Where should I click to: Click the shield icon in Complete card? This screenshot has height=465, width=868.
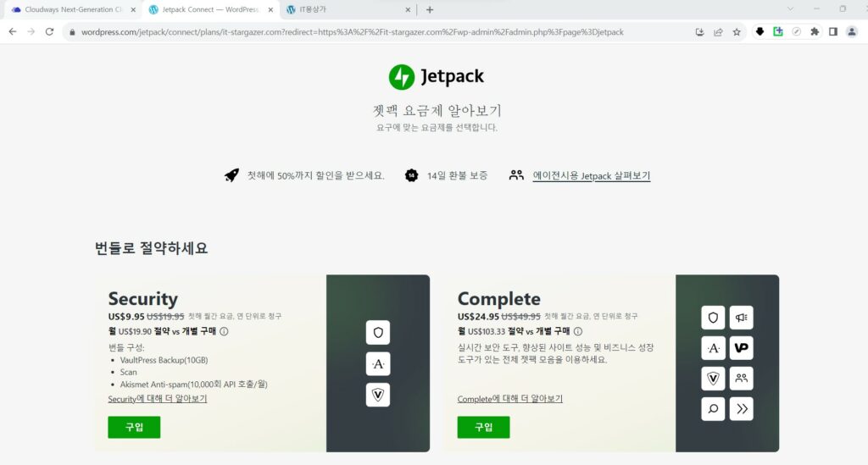coord(713,318)
